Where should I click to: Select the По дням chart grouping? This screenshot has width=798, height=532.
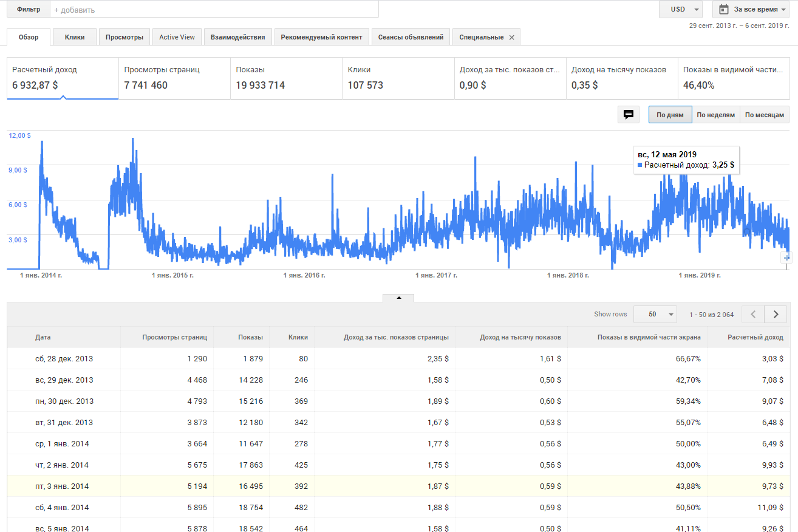[x=670, y=115]
